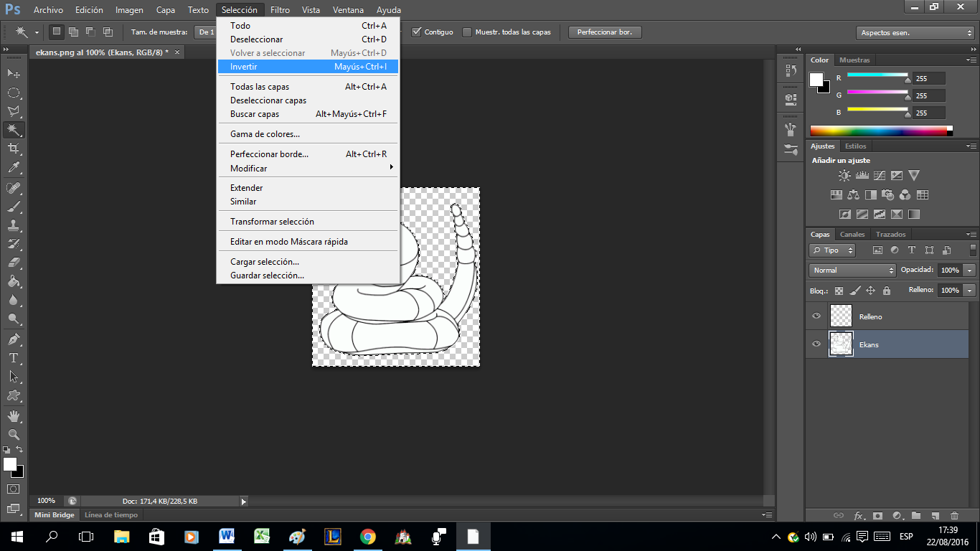Open the Color panel options menu
Screen dimensions: 980x551
point(971,60)
